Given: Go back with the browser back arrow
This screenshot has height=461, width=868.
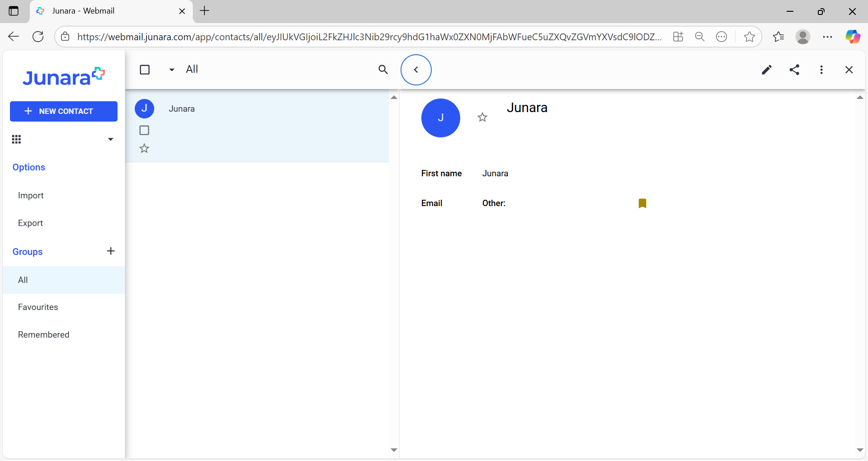Looking at the screenshot, I should (x=14, y=37).
